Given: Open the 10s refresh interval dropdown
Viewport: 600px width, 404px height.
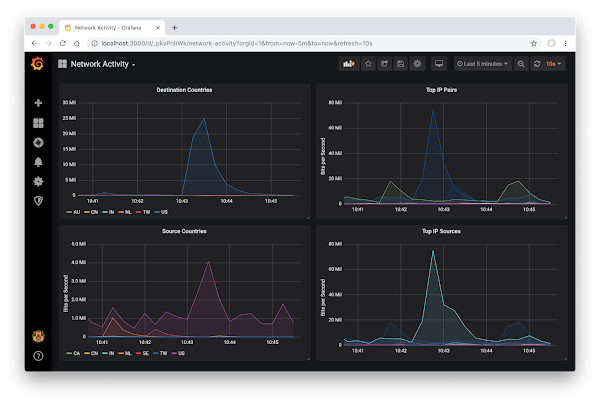Looking at the screenshot, I should (553, 64).
